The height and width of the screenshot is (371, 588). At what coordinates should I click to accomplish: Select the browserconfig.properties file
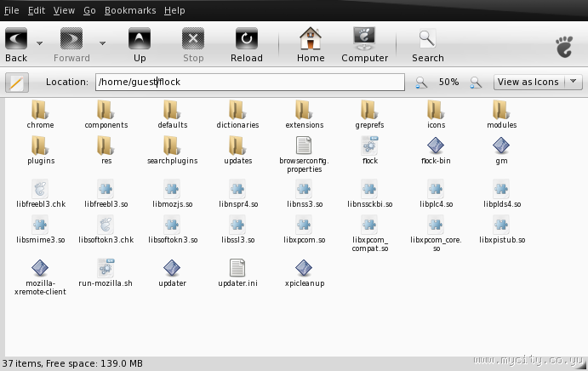[304, 155]
